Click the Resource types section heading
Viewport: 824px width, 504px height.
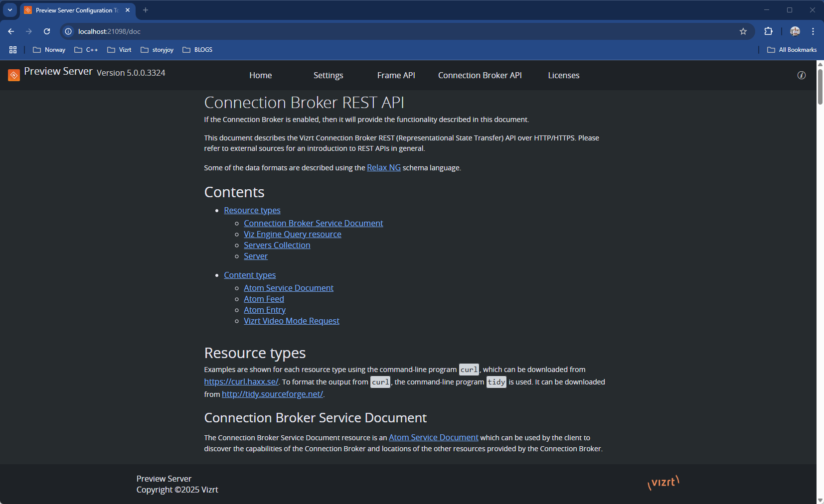point(255,353)
